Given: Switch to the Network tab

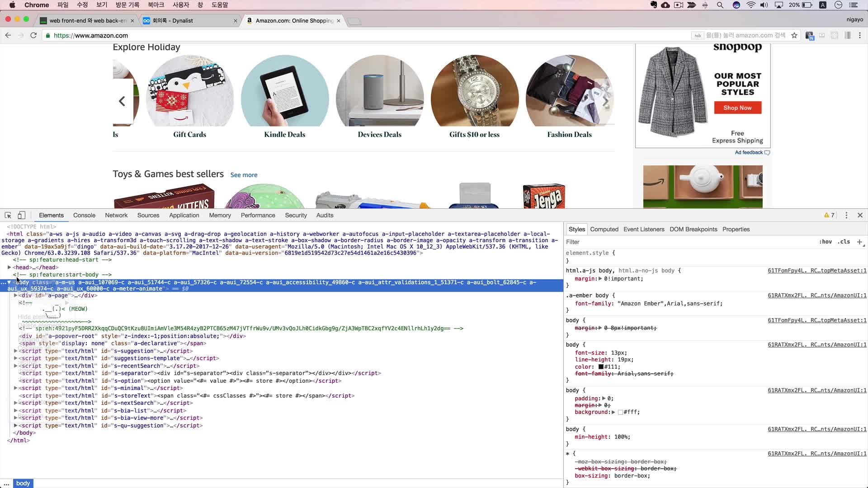Looking at the screenshot, I should 116,216.
